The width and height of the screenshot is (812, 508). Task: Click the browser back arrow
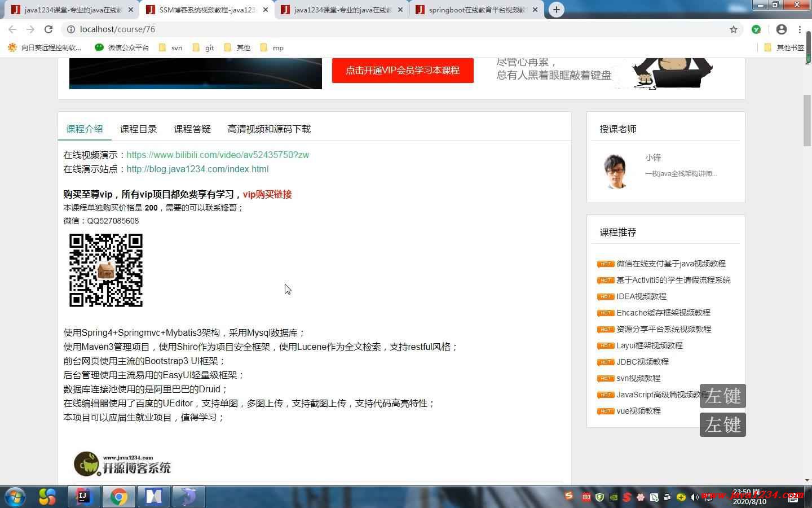[12, 29]
